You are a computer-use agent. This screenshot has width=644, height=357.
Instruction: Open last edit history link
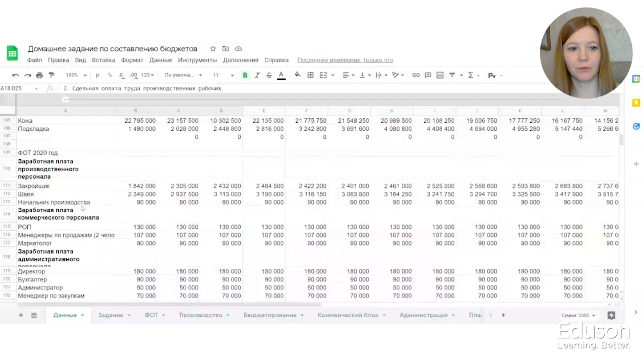pyautogui.click(x=345, y=60)
